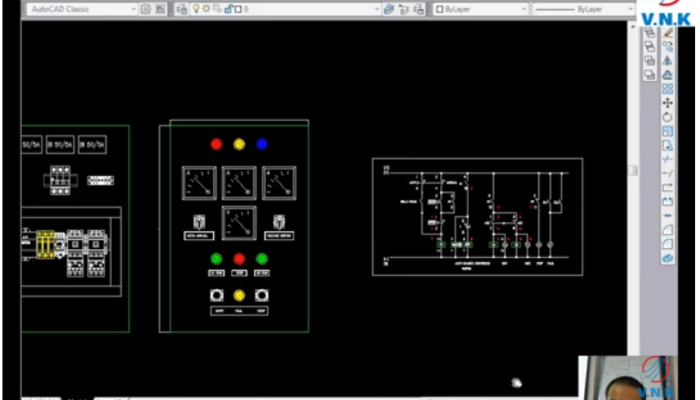Image resolution: width=700 pixels, height=400 pixels.
Task: Select the Extend tool
Action: [667, 174]
